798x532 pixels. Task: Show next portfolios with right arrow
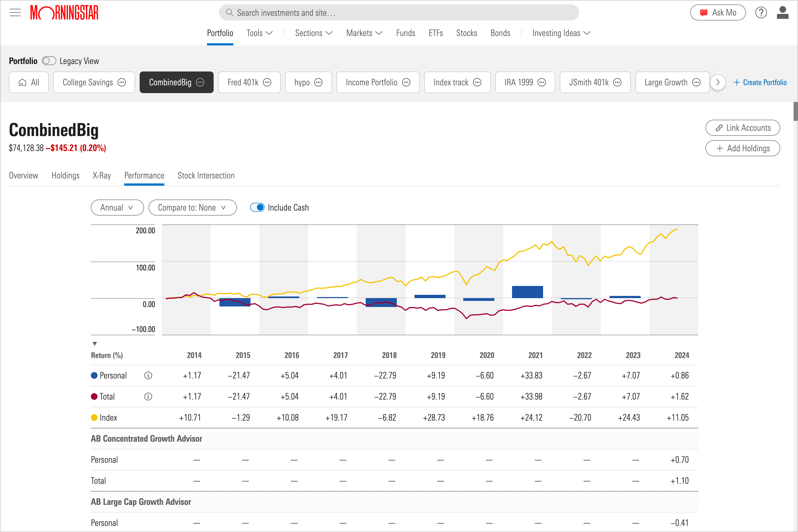pyautogui.click(x=718, y=83)
